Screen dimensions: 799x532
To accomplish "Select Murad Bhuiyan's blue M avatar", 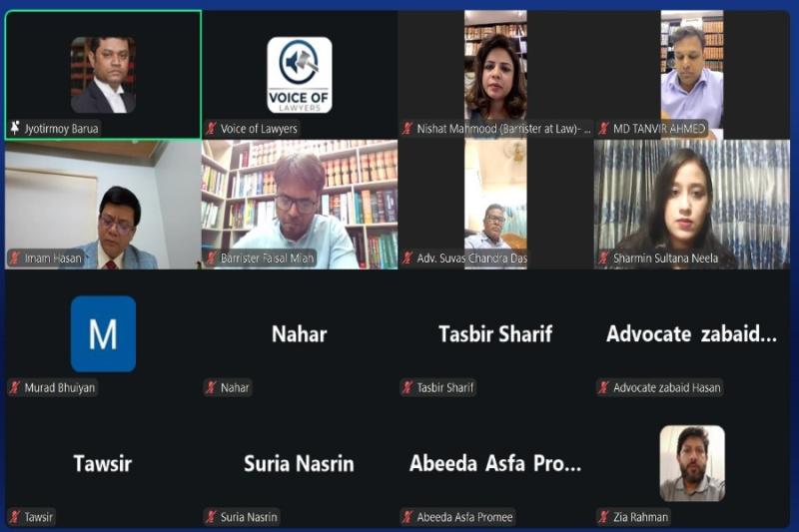I will point(104,333).
